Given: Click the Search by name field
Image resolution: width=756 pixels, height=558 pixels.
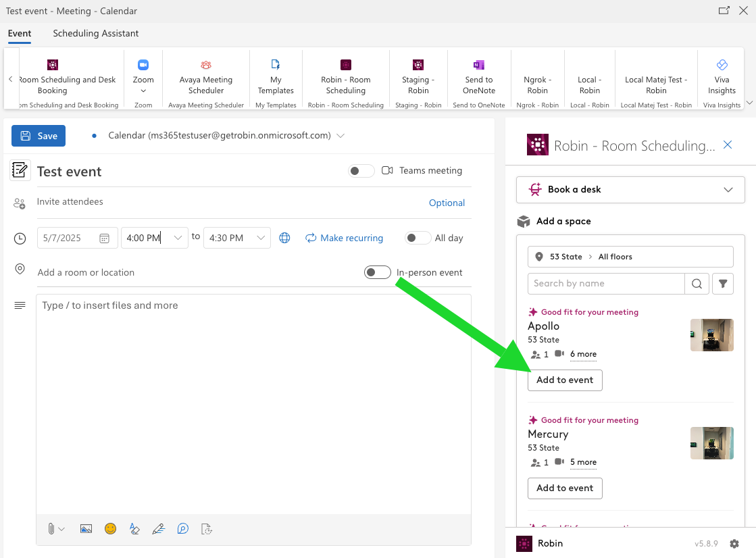Looking at the screenshot, I should (x=606, y=284).
